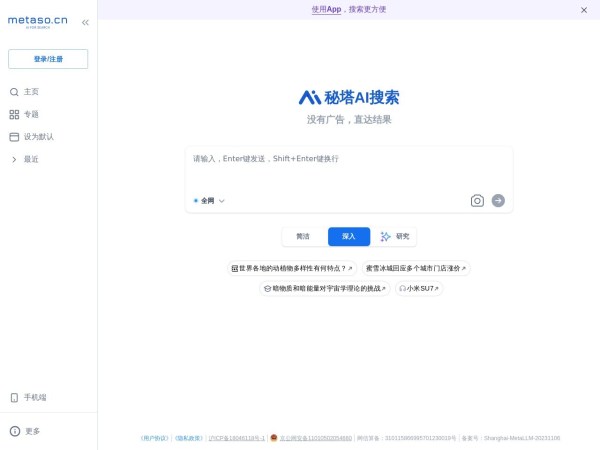Open the 全网 search scope dropdown
Image resolution: width=600 pixels, height=450 pixels.
click(210, 201)
